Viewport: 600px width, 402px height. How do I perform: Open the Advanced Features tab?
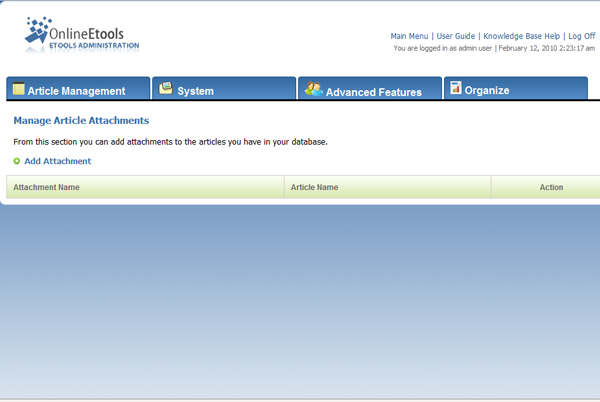coord(373,92)
